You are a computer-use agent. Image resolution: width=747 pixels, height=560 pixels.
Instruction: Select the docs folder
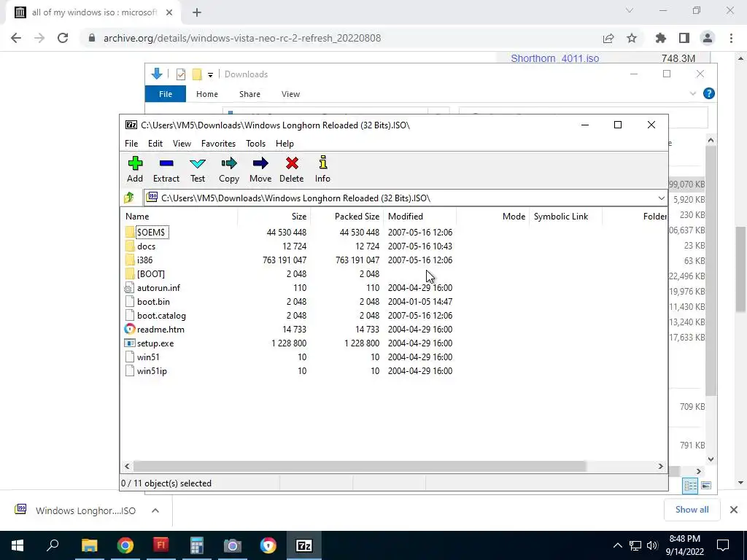[146, 246]
